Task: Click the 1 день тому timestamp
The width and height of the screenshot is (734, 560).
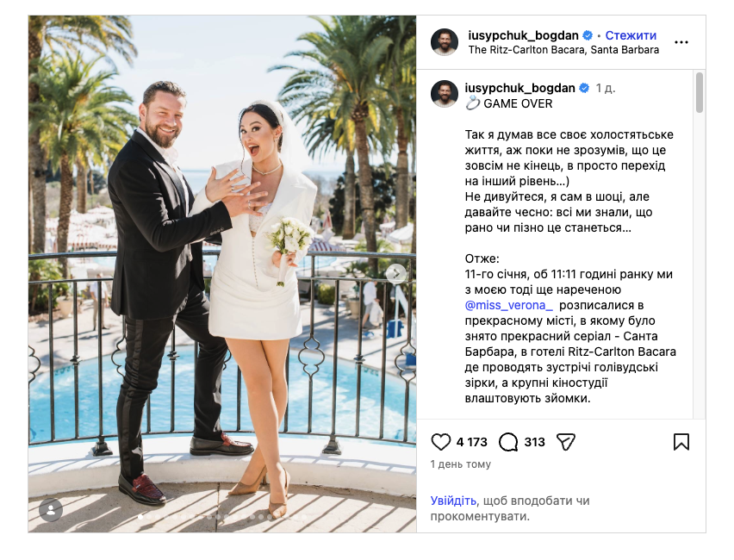Action: (461, 464)
